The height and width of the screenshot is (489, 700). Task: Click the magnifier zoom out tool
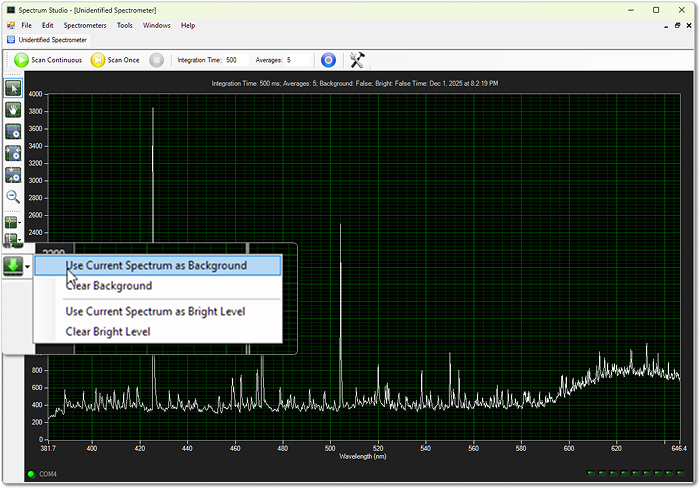[x=14, y=197]
